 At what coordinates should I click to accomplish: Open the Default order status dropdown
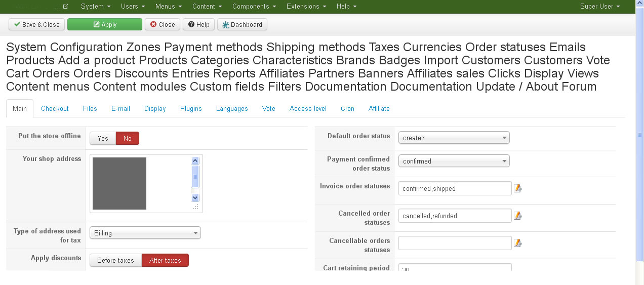[x=454, y=138]
